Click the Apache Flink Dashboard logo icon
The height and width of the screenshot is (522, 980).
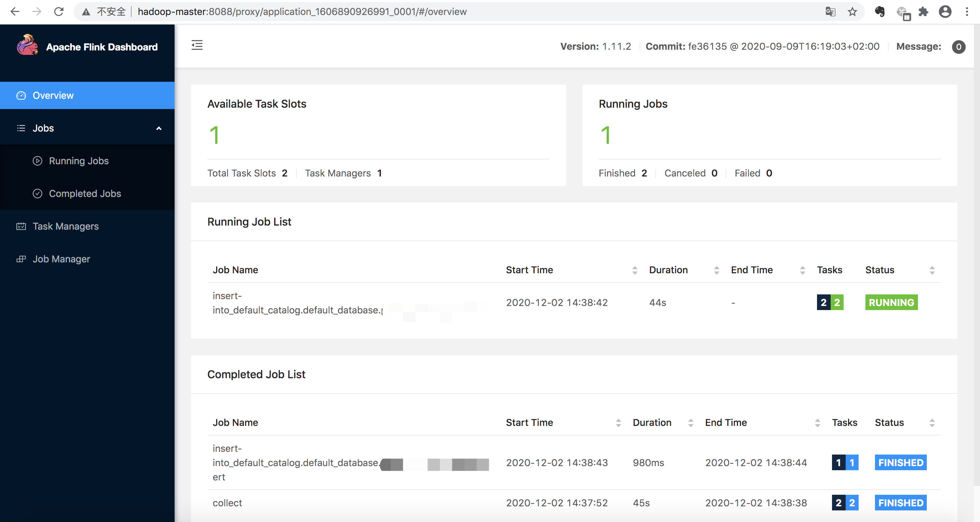point(26,45)
